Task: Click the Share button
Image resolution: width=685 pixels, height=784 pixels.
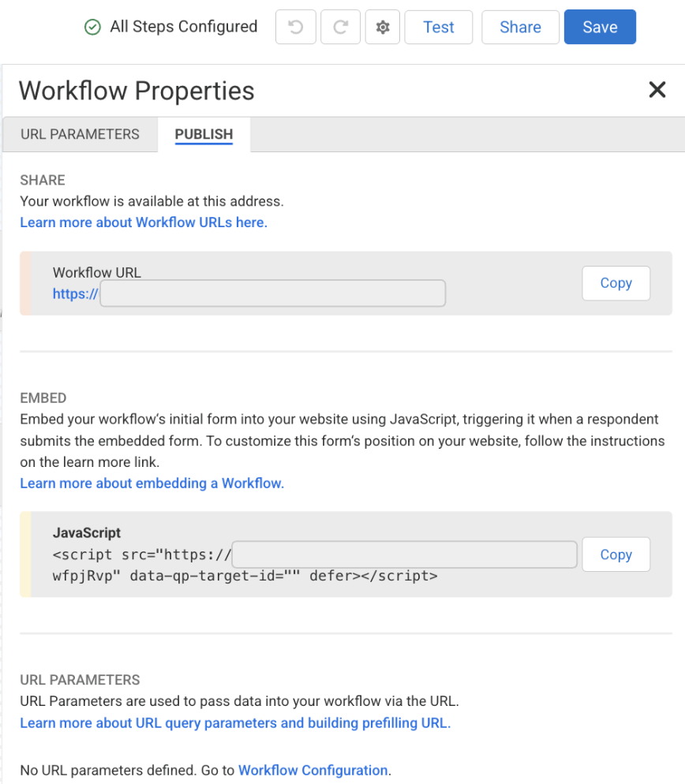Action: (x=520, y=27)
